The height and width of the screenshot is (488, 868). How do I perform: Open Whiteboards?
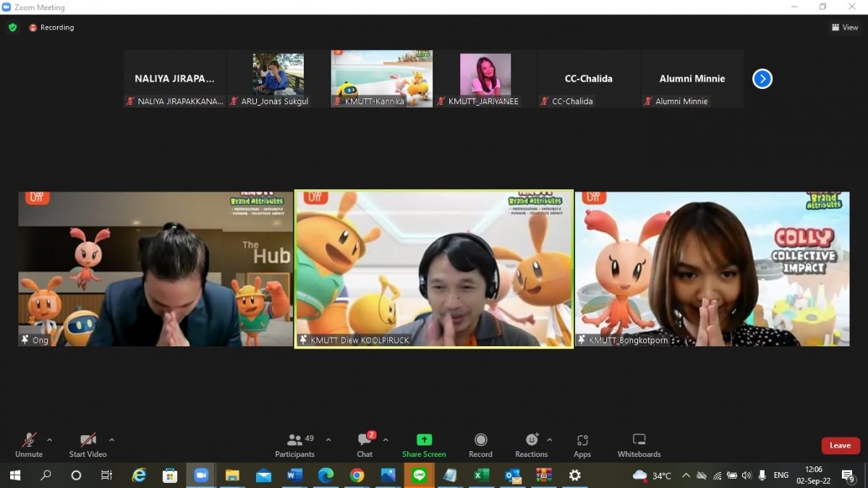639,445
